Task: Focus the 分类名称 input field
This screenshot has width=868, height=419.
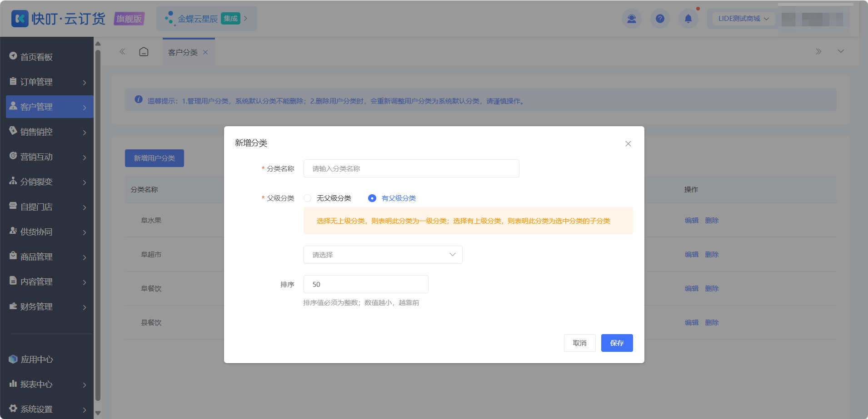Action: (x=411, y=168)
